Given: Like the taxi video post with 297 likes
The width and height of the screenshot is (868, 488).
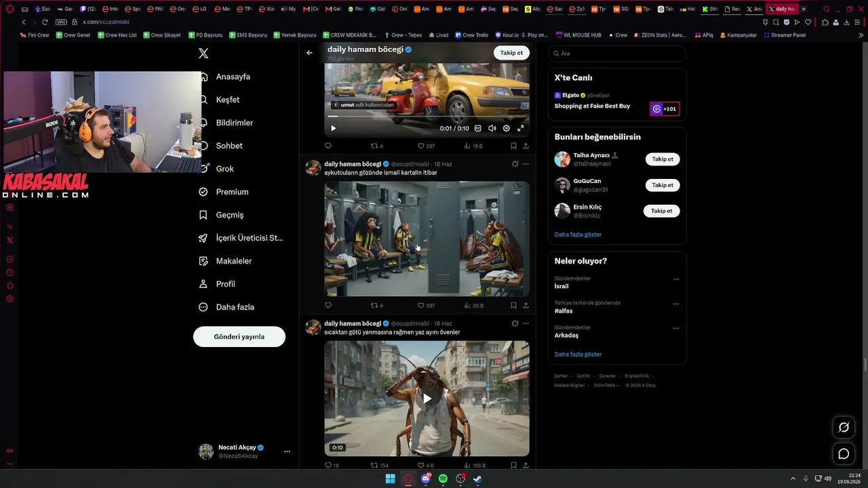Looking at the screenshot, I should pyautogui.click(x=426, y=146).
